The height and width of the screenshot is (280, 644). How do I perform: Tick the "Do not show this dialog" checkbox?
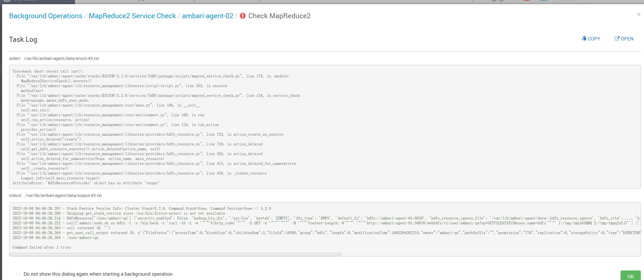pos(18,274)
